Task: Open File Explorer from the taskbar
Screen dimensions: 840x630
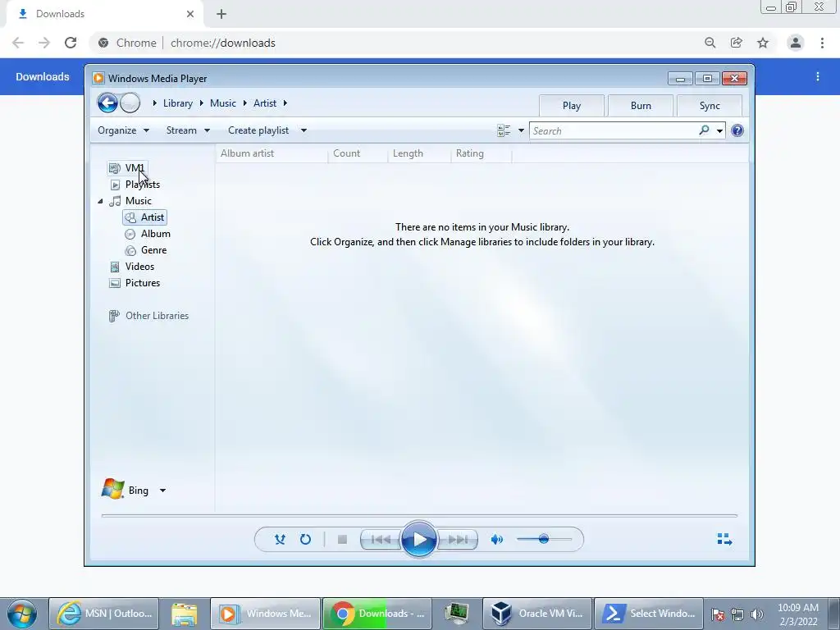Action: point(184,614)
